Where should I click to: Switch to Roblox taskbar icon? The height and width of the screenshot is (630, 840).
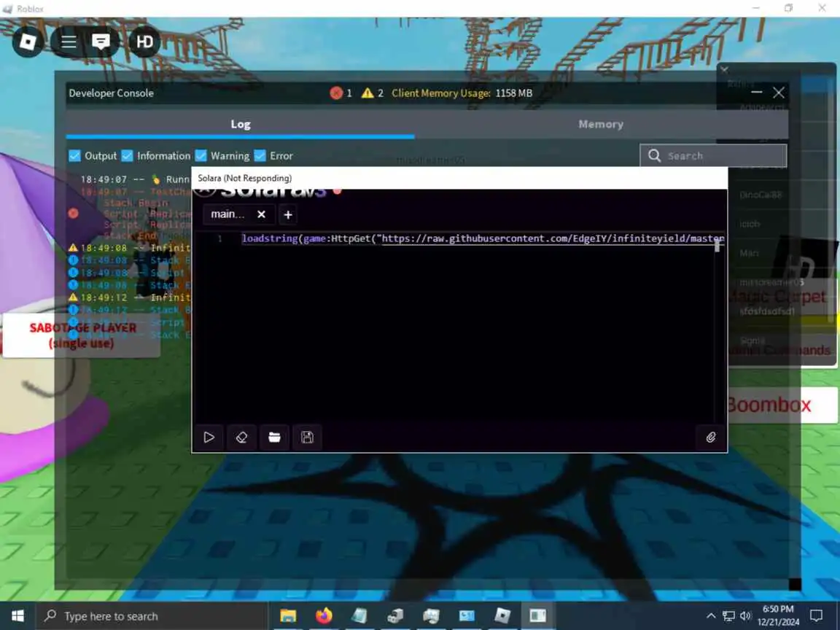[502, 616]
